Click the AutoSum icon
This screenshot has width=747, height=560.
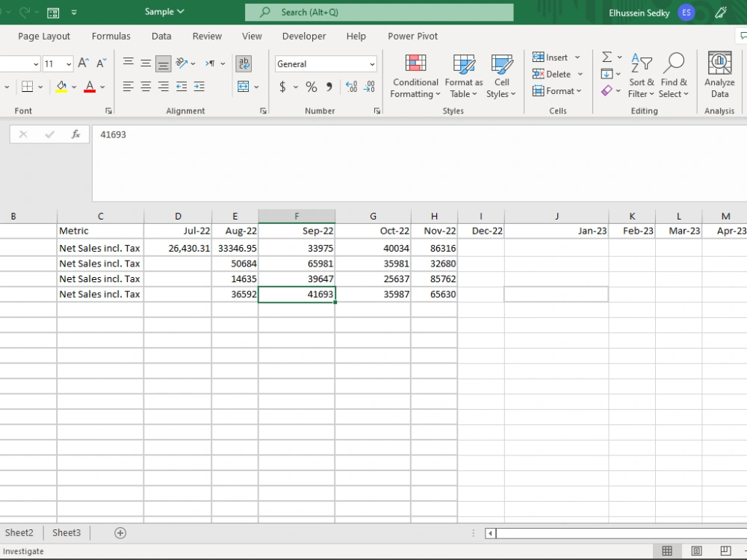click(x=607, y=57)
